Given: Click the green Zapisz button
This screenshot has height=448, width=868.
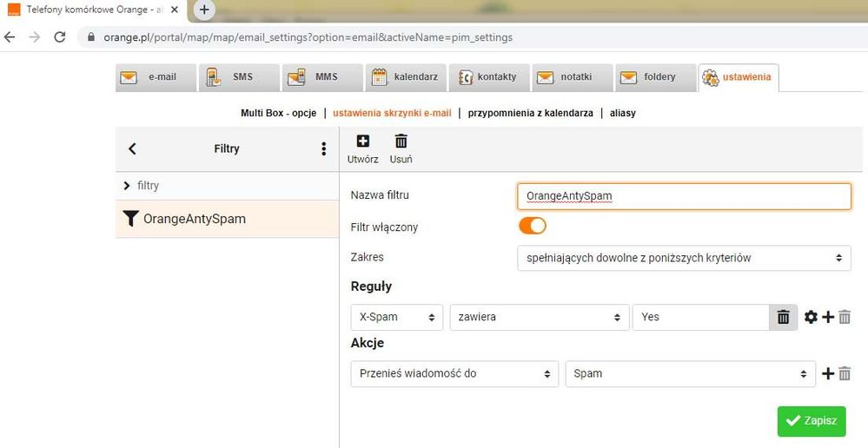Looking at the screenshot, I should [811, 420].
